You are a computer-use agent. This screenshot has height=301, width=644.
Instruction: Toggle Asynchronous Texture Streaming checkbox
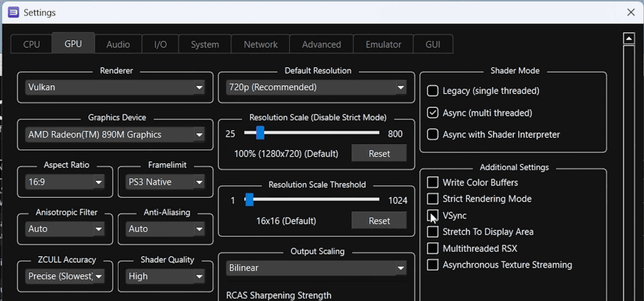(433, 265)
